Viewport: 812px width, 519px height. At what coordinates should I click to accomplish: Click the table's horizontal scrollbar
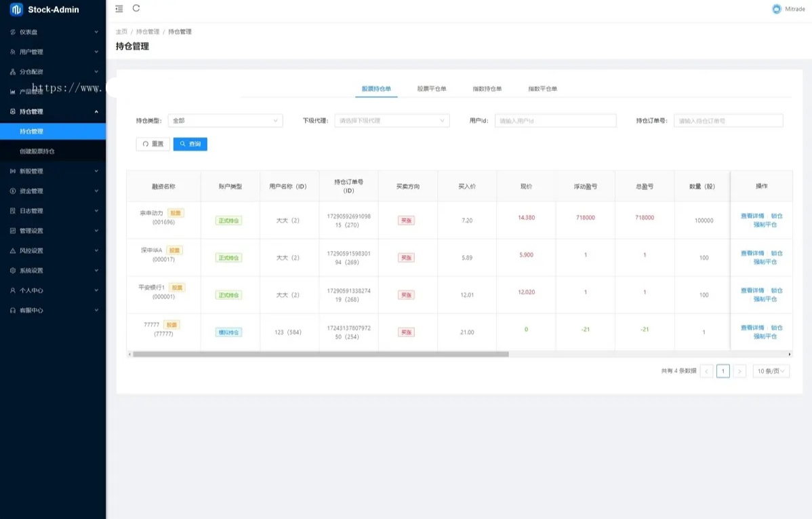pyautogui.click(x=320, y=354)
